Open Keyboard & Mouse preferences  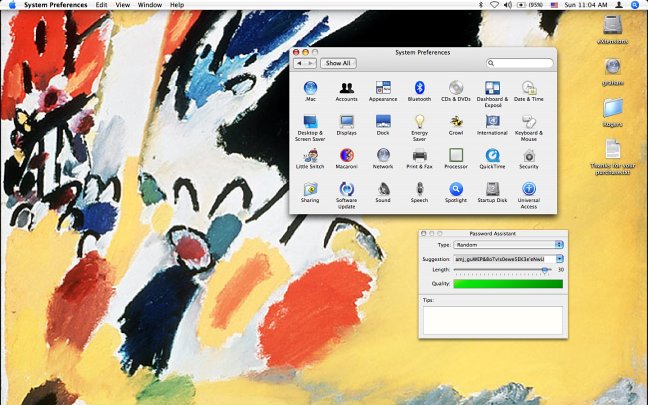(529, 128)
